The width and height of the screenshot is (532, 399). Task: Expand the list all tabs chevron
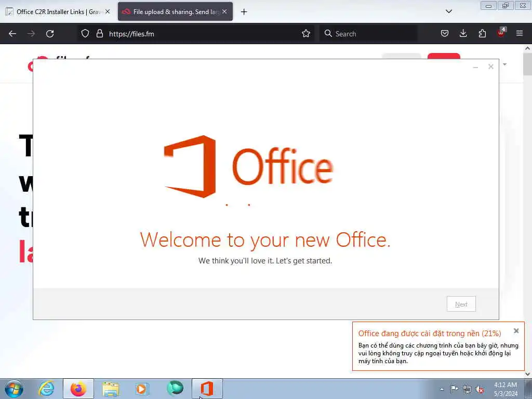click(449, 11)
